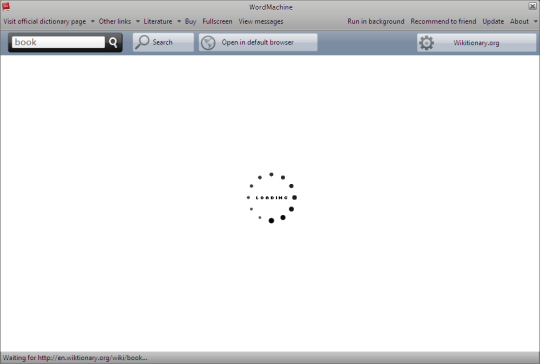Click the loading spinner animation
540x364 pixels.
[271, 198]
